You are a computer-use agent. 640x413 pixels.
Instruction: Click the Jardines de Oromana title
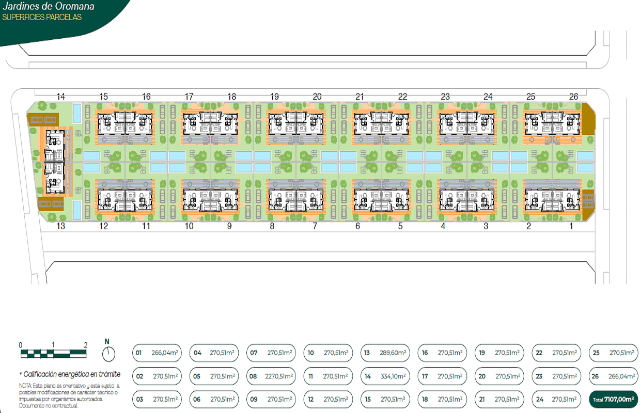click(49, 7)
